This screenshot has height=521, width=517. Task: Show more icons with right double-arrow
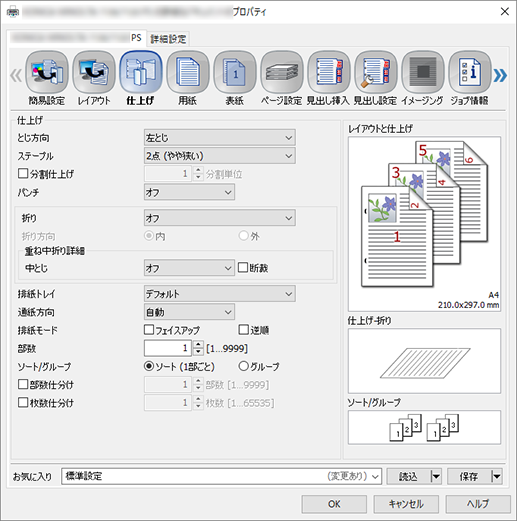500,75
